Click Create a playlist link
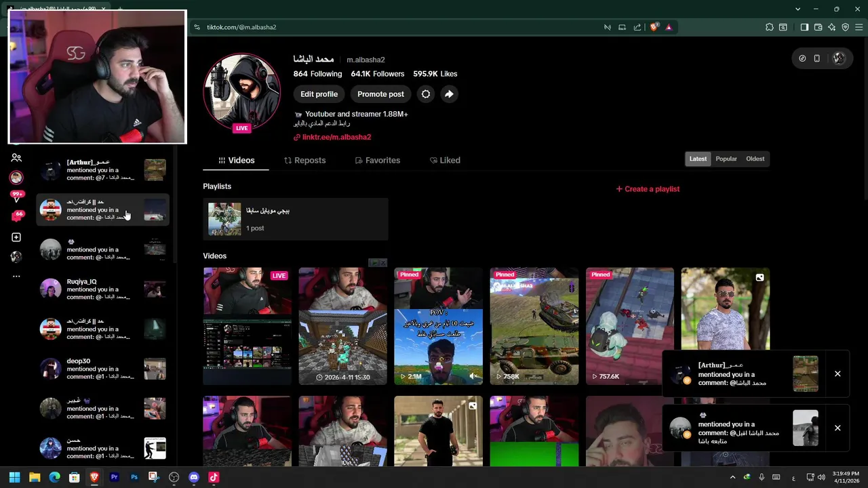 point(648,189)
